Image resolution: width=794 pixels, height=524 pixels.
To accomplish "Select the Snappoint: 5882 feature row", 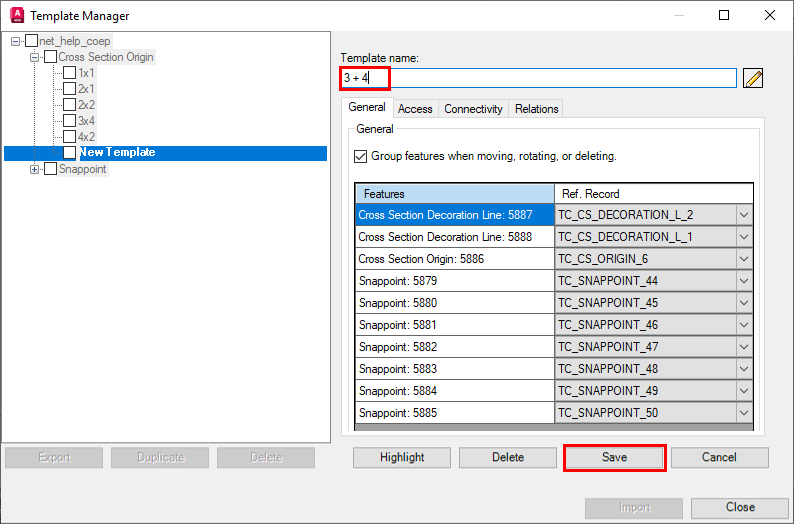I will [454, 347].
